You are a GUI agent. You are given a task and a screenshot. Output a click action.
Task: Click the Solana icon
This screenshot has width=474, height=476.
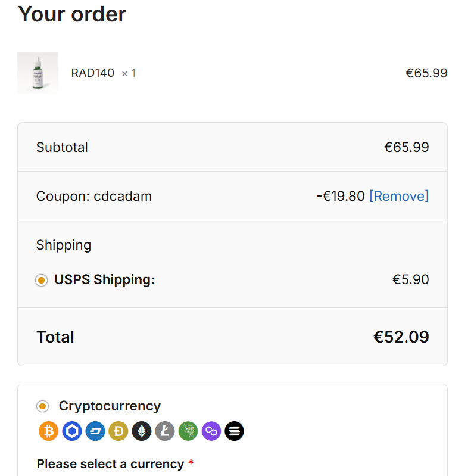point(235,431)
